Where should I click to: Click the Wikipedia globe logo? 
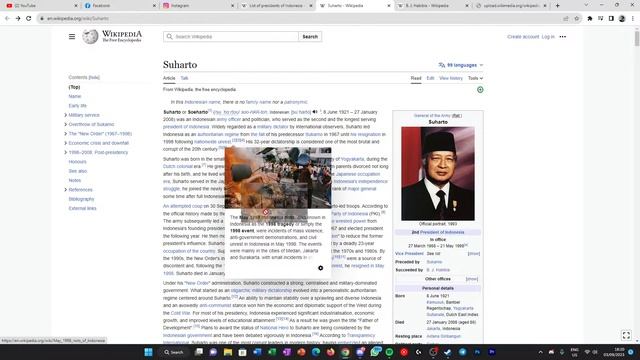(90, 36)
